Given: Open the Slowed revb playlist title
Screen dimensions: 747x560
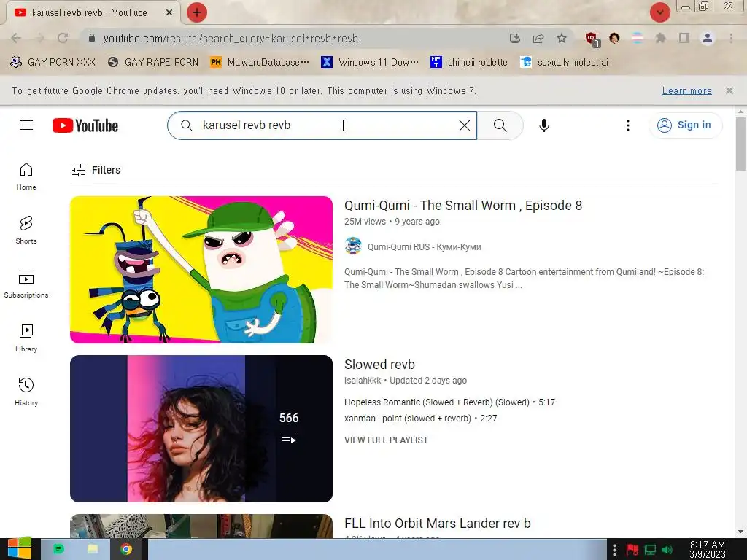Looking at the screenshot, I should [x=379, y=365].
